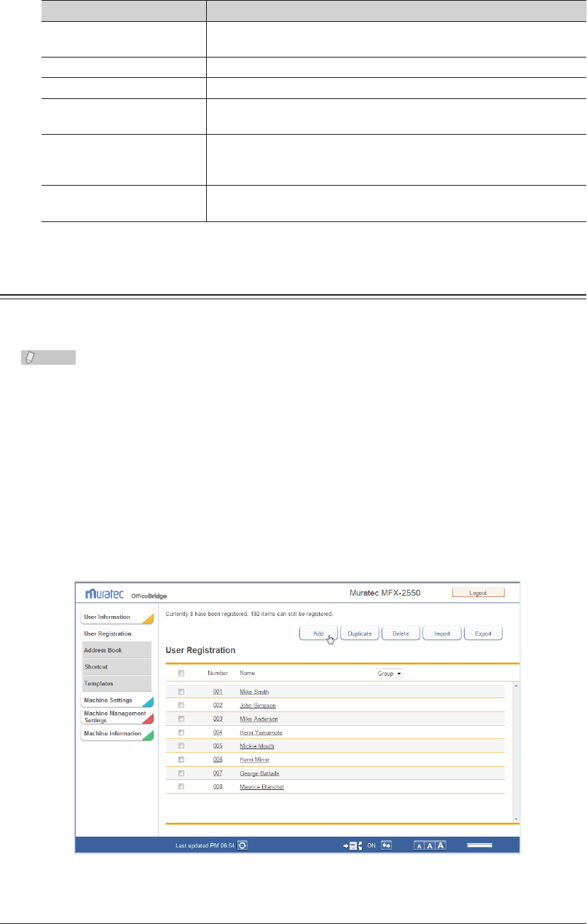Check the box for John Simpson
The image size is (587, 924).
coord(181,705)
